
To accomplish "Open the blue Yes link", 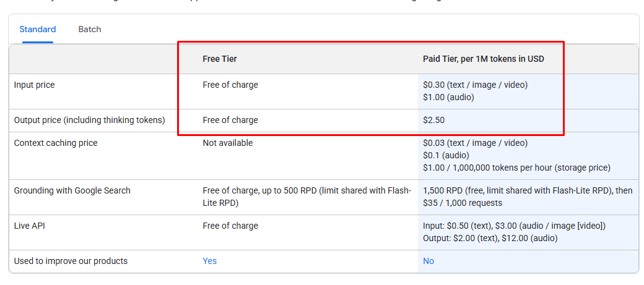I will [x=209, y=261].
